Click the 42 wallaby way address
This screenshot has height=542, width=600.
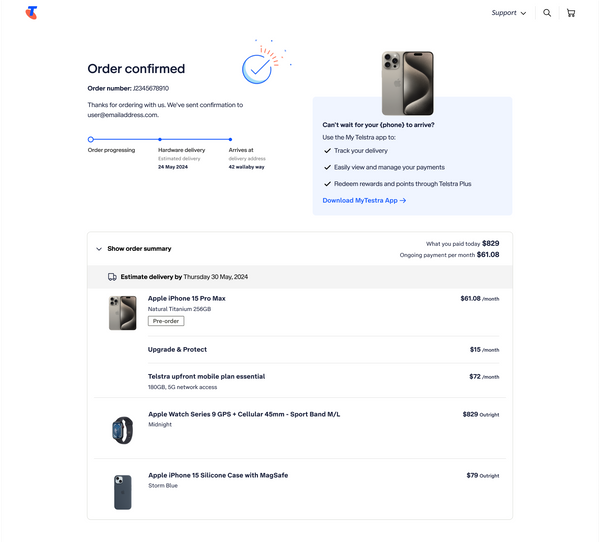(246, 167)
